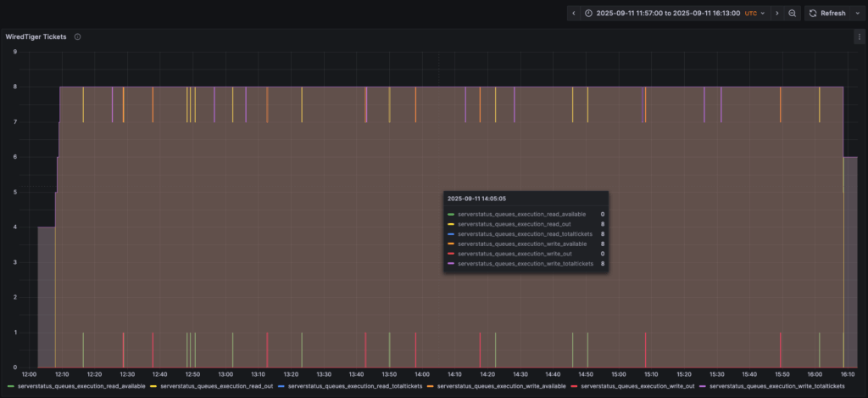
Task: Click the UTC timezone label
Action: point(751,14)
